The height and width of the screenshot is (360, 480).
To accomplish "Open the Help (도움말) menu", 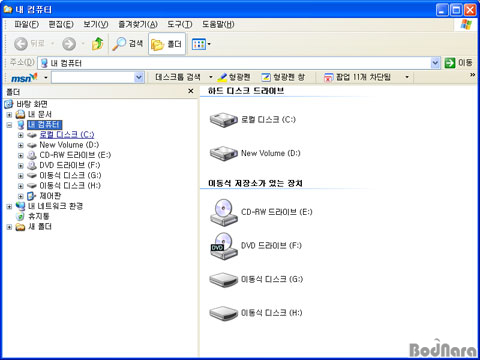I will pos(218,24).
